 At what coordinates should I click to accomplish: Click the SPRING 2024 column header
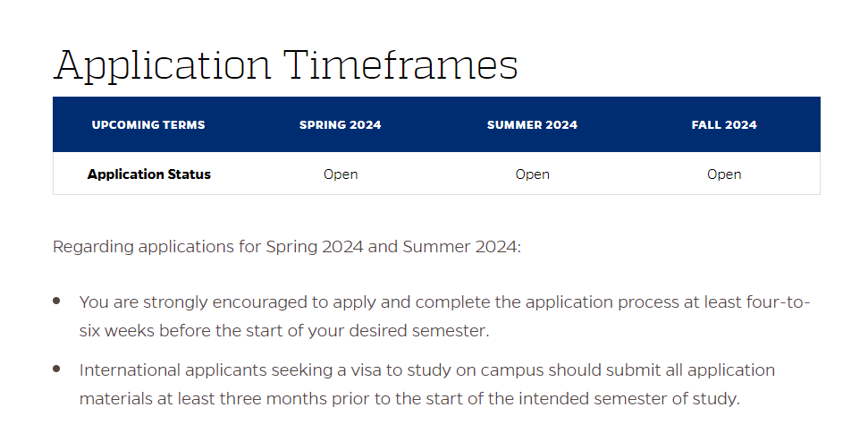341,125
